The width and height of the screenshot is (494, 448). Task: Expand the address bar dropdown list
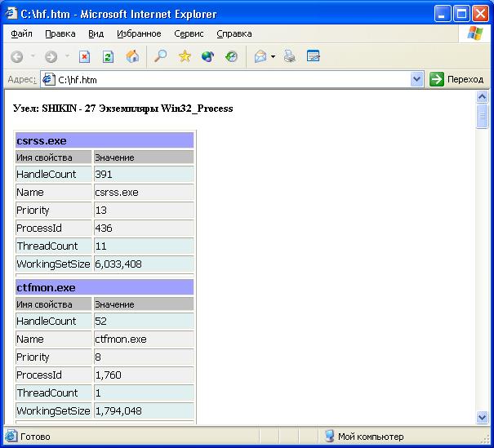(x=417, y=79)
